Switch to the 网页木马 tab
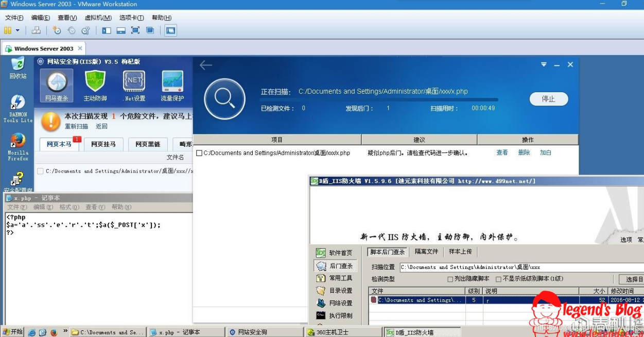 [x=59, y=144]
